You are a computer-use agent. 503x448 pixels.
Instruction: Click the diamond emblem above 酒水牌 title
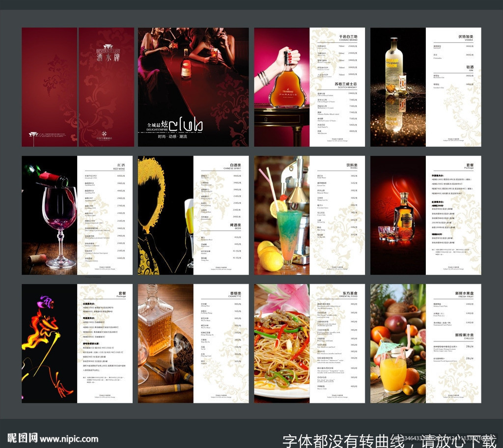108,47
